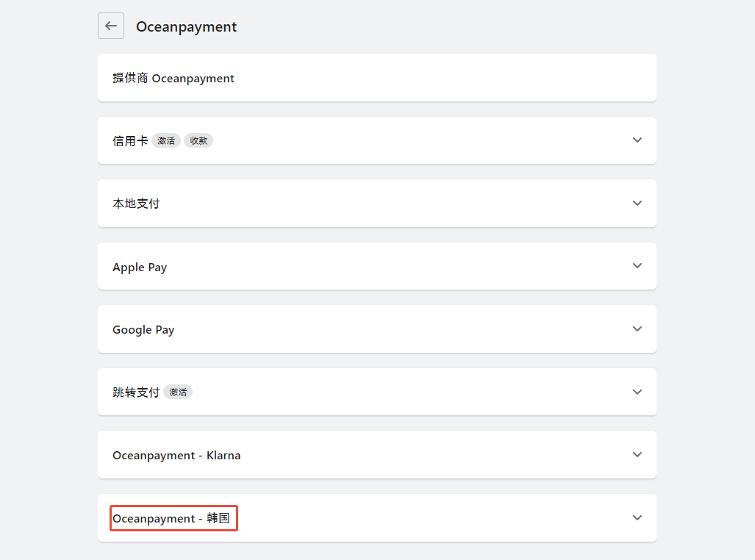The image size is (755, 560).
Task: Expand Oceanpayment - Klarna chevron
Action: (x=637, y=455)
